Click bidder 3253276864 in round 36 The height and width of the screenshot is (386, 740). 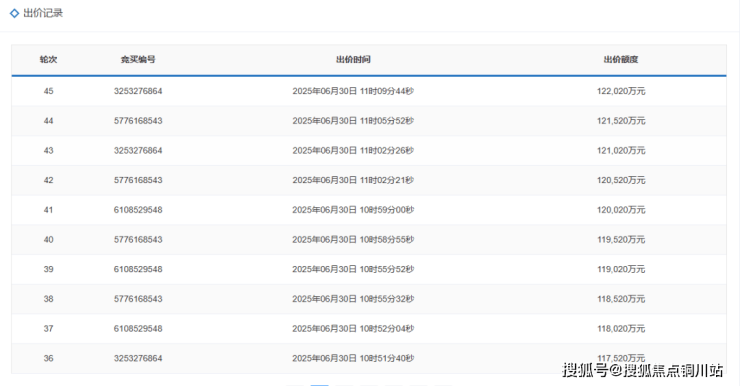coord(138,359)
